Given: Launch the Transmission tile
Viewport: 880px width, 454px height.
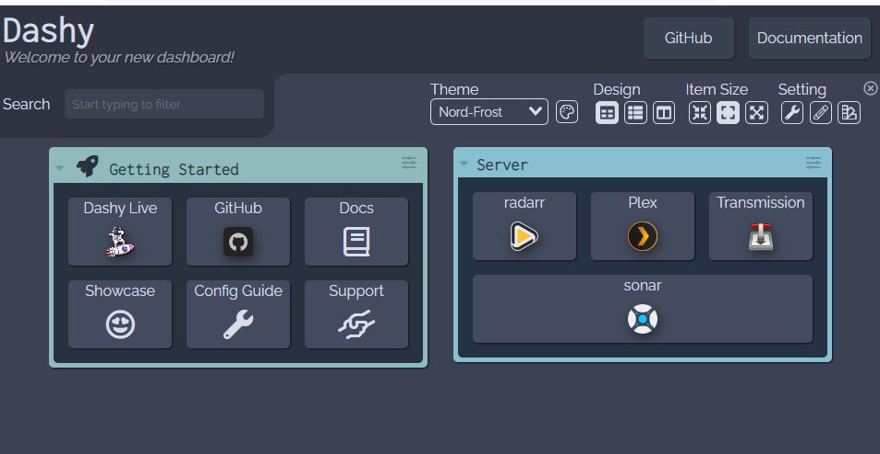Looking at the screenshot, I should [x=760, y=226].
